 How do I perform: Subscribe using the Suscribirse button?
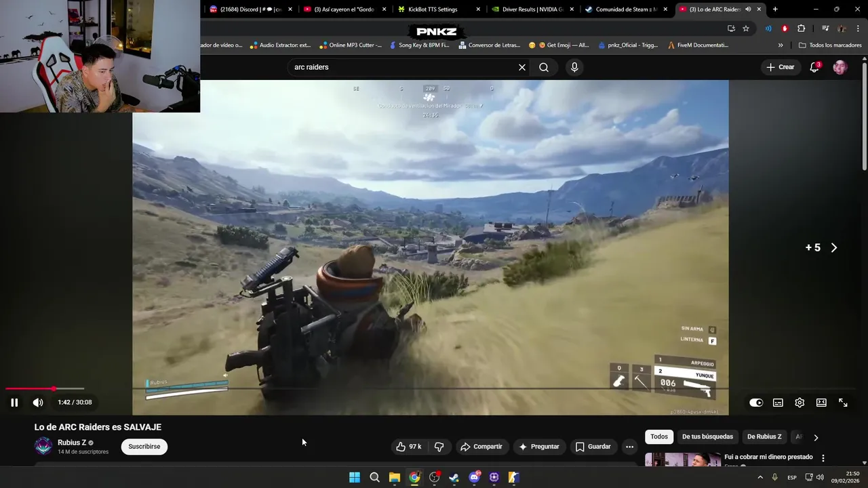[144, 447]
